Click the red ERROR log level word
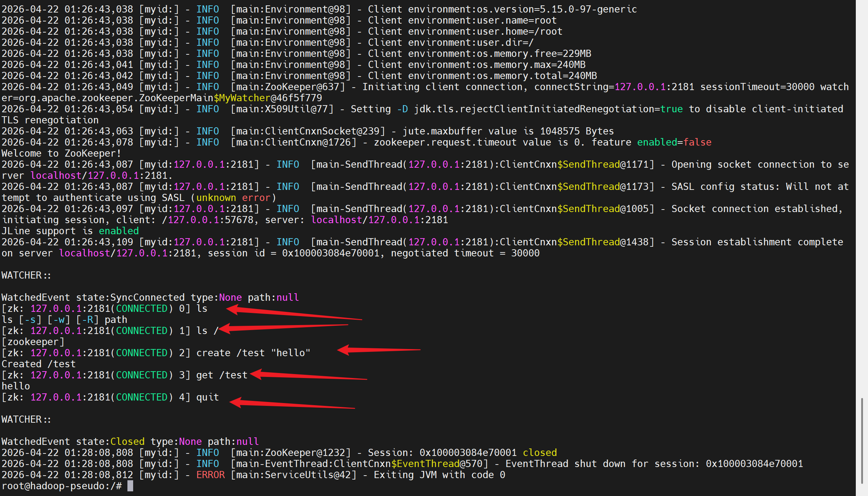The height and width of the screenshot is (496, 868). pyautogui.click(x=210, y=475)
